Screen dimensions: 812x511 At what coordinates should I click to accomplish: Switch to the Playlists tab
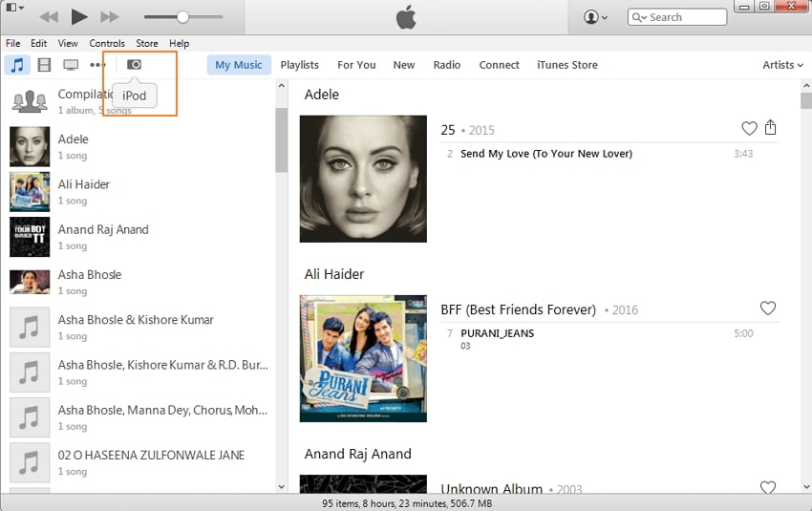(x=299, y=65)
